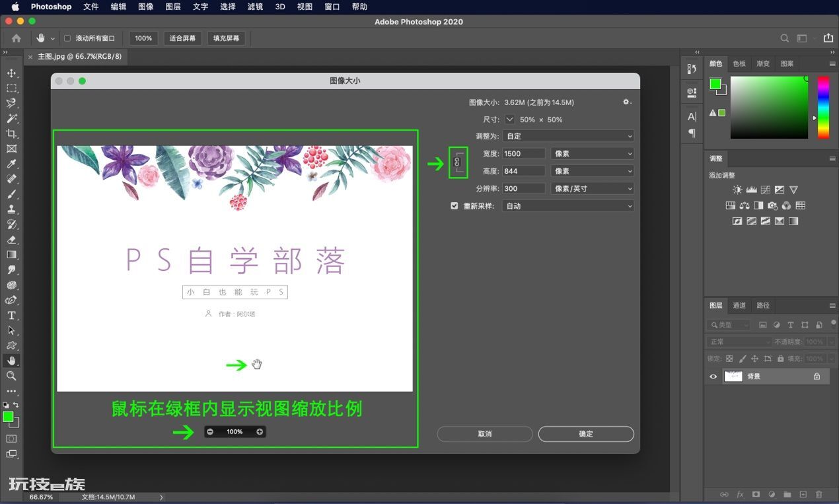The image size is (839, 504).
Task: Select the Sponge tool
Action: [11, 285]
